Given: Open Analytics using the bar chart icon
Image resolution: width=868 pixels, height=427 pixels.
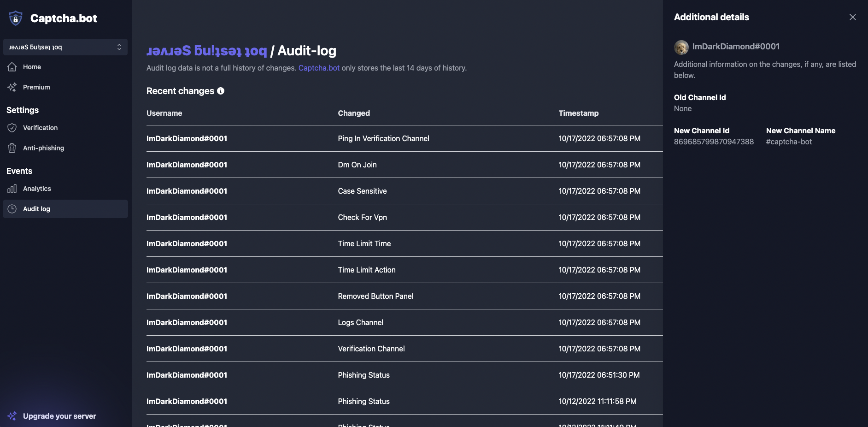Looking at the screenshot, I should coord(13,189).
